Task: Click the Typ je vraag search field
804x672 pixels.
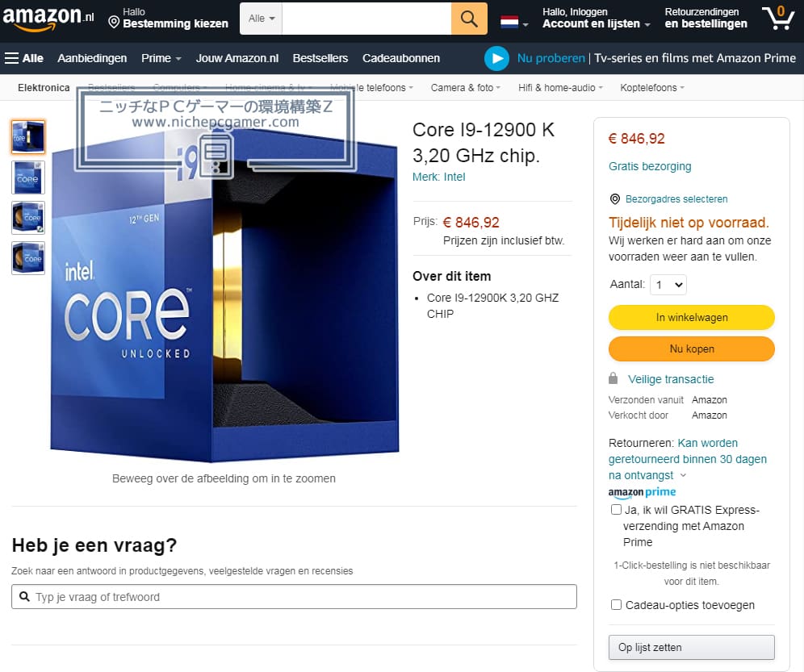Action: pos(294,597)
